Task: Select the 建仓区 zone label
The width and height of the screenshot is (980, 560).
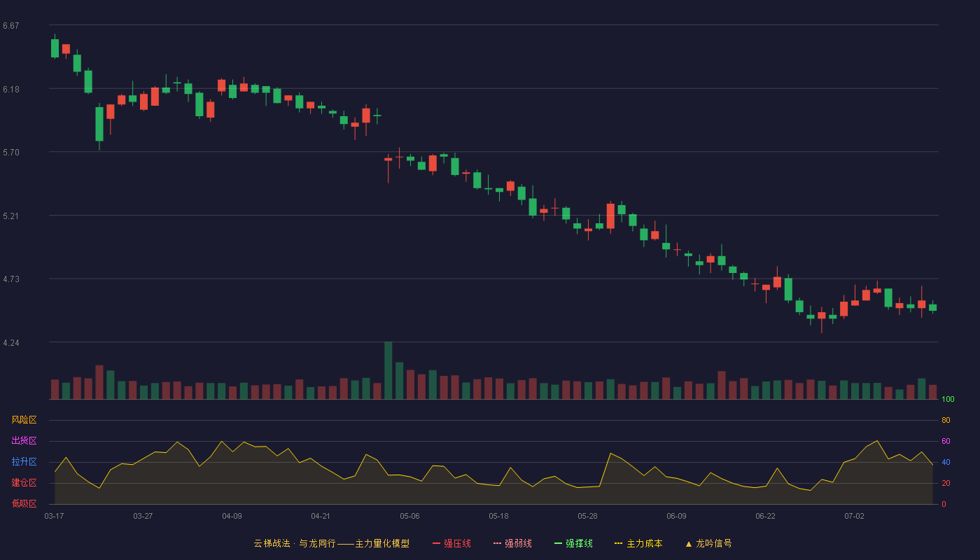Action: [x=24, y=483]
